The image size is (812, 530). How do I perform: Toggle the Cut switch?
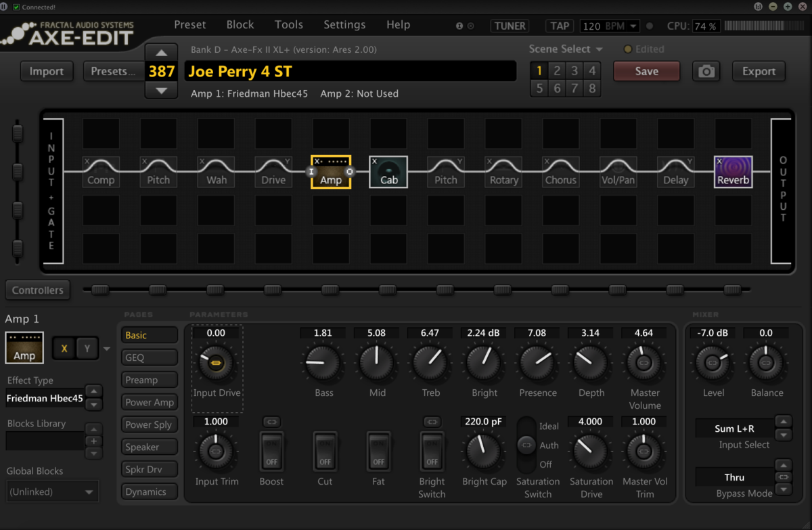point(325,451)
